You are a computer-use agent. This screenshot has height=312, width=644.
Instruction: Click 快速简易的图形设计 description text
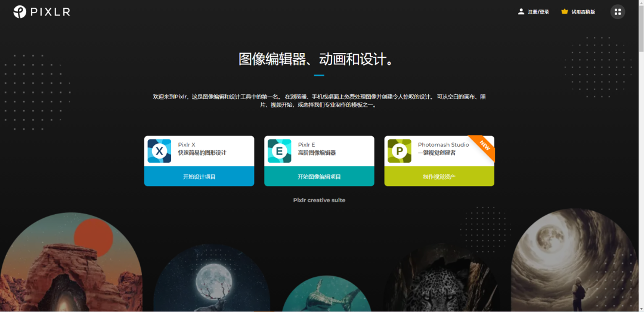(202, 153)
